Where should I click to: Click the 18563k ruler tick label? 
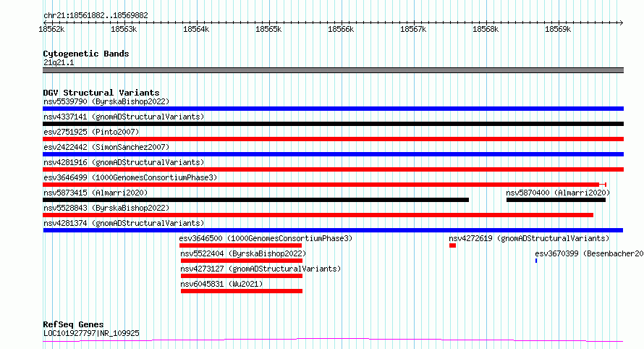124,29
